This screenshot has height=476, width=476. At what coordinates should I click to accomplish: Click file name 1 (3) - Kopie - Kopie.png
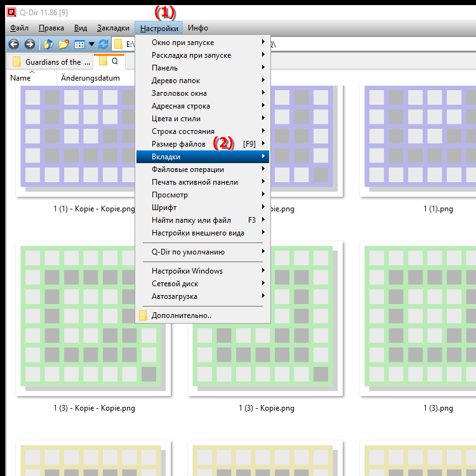tap(94, 408)
